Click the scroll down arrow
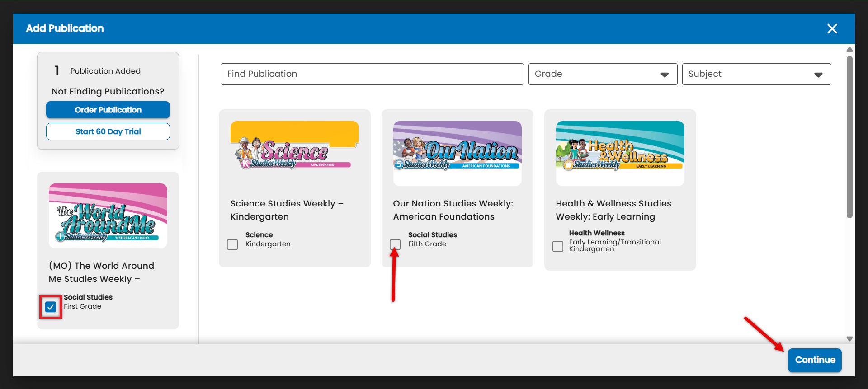Viewport: 868px width, 389px height. [849, 339]
